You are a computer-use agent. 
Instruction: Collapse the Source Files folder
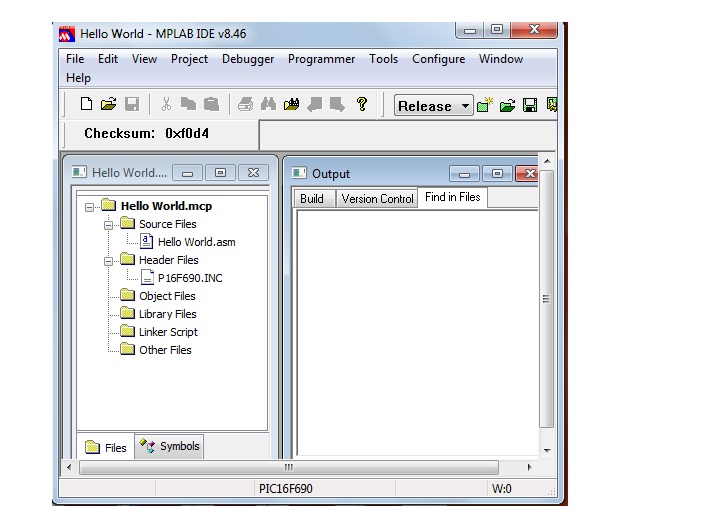109,225
